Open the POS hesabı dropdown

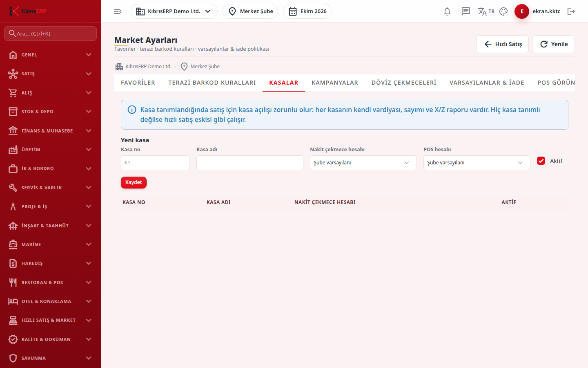(477, 163)
